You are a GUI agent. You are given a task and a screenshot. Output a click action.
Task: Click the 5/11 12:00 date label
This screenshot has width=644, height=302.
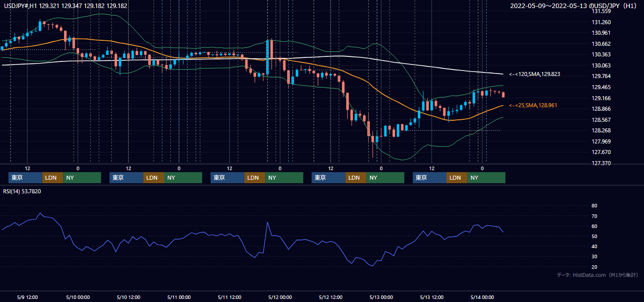[229, 297]
